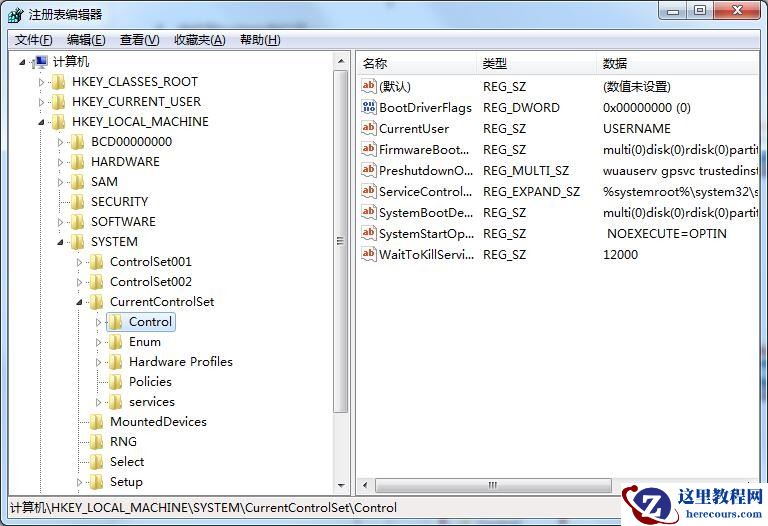Collapse the CurrentControlSet node arrow
Image resolution: width=768 pixels, height=526 pixels.
tap(79, 303)
